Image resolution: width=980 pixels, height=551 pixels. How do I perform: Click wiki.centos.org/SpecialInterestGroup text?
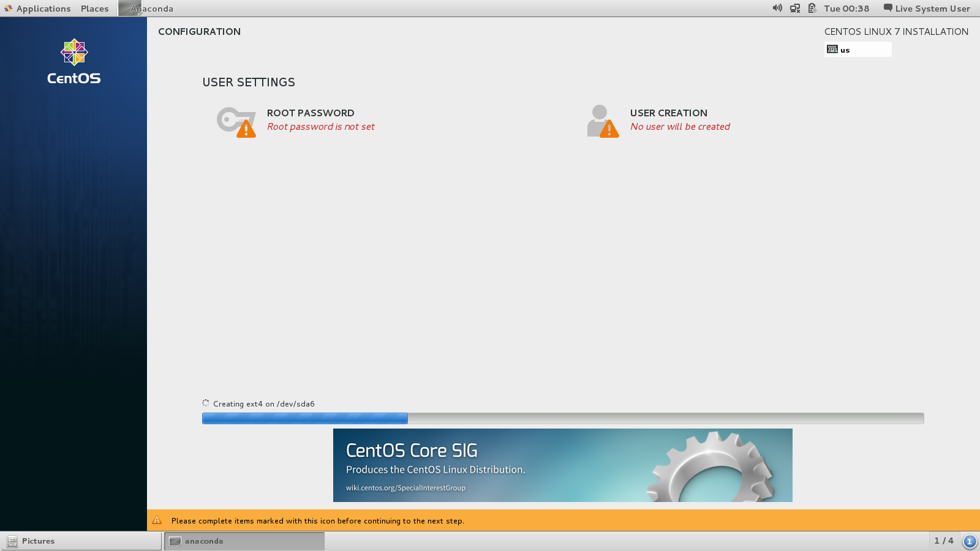point(405,488)
